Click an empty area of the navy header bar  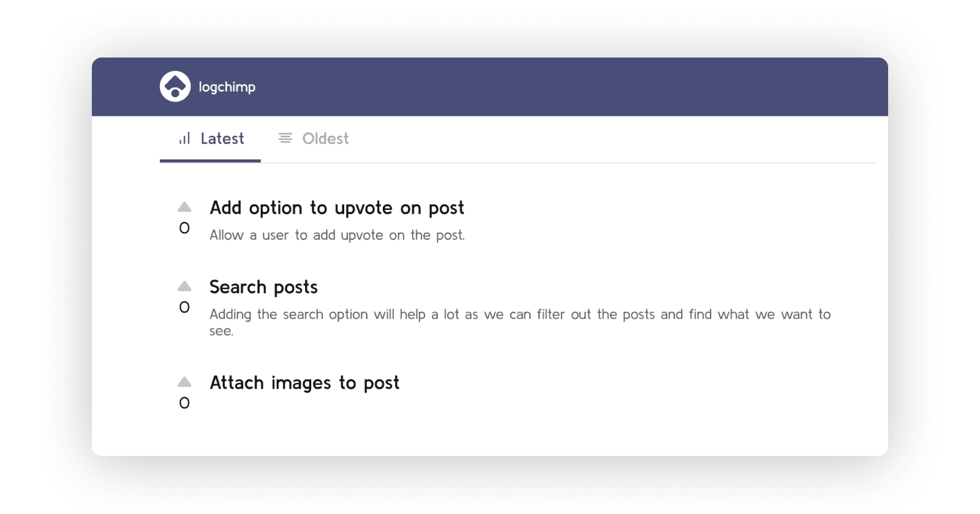(551, 87)
